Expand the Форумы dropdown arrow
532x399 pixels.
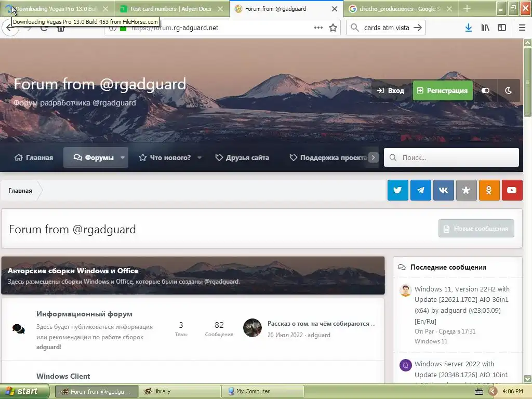(123, 157)
